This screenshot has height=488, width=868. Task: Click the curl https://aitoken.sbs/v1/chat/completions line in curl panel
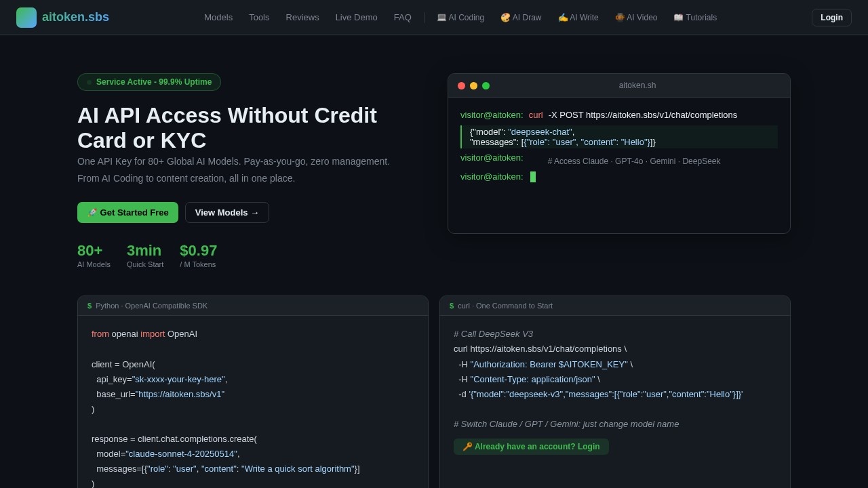tap(540, 349)
